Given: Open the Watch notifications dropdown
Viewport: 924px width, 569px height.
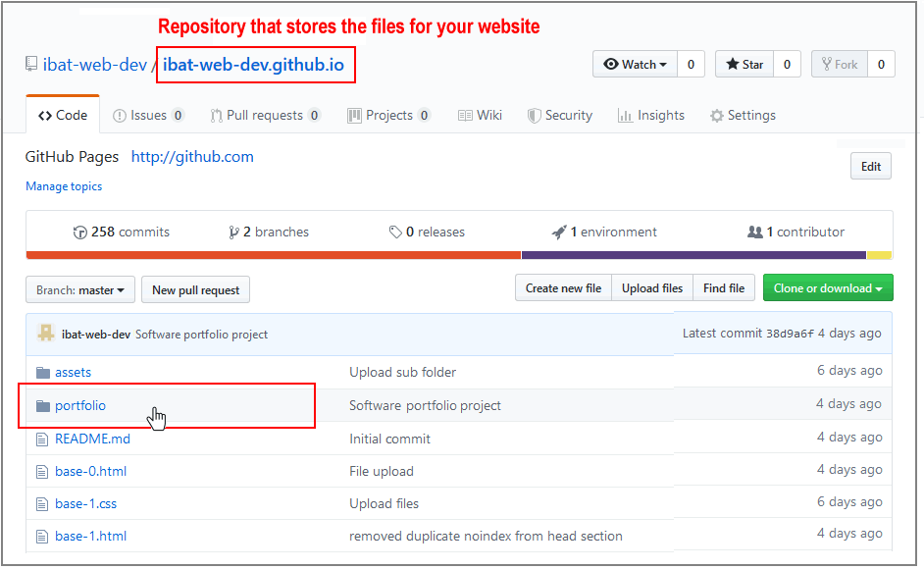Looking at the screenshot, I should click(635, 65).
